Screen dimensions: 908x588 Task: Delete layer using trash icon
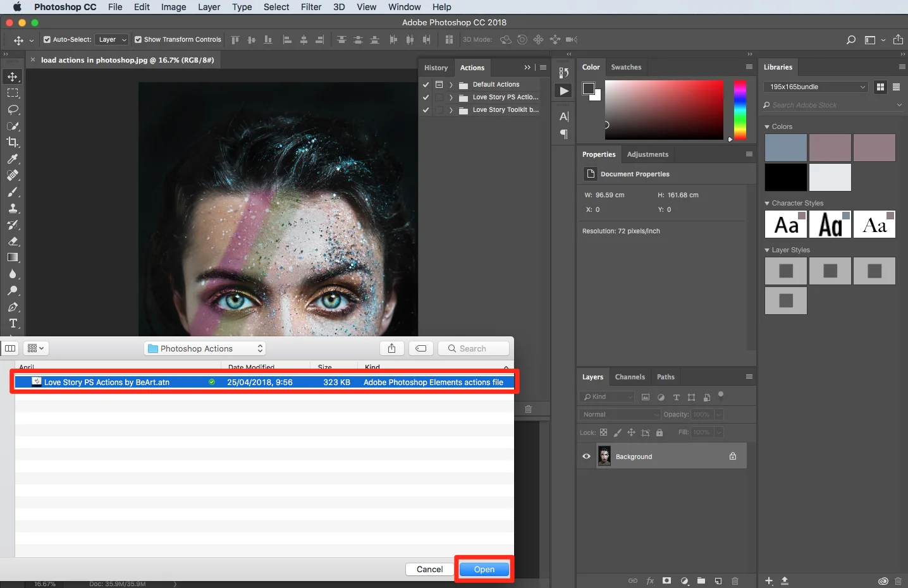[735, 580]
